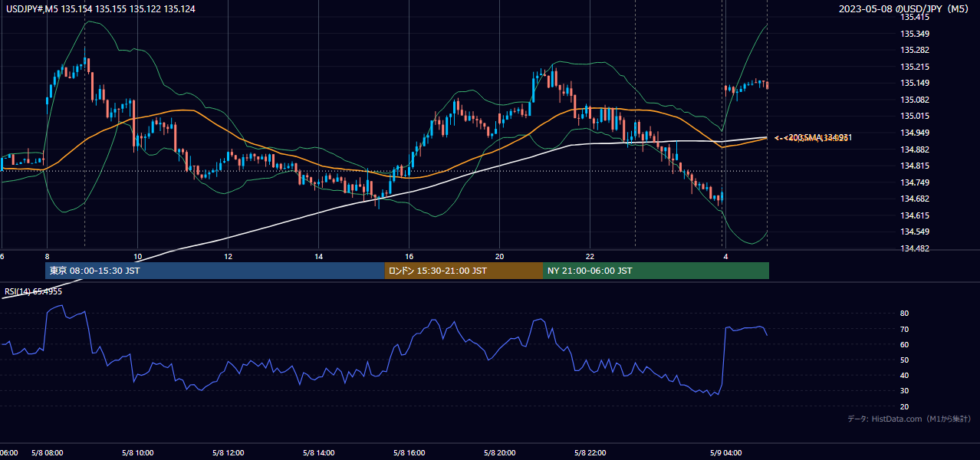Click the 134.549 price axis label
This screenshot has height=460, width=980.
pos(915,232)
